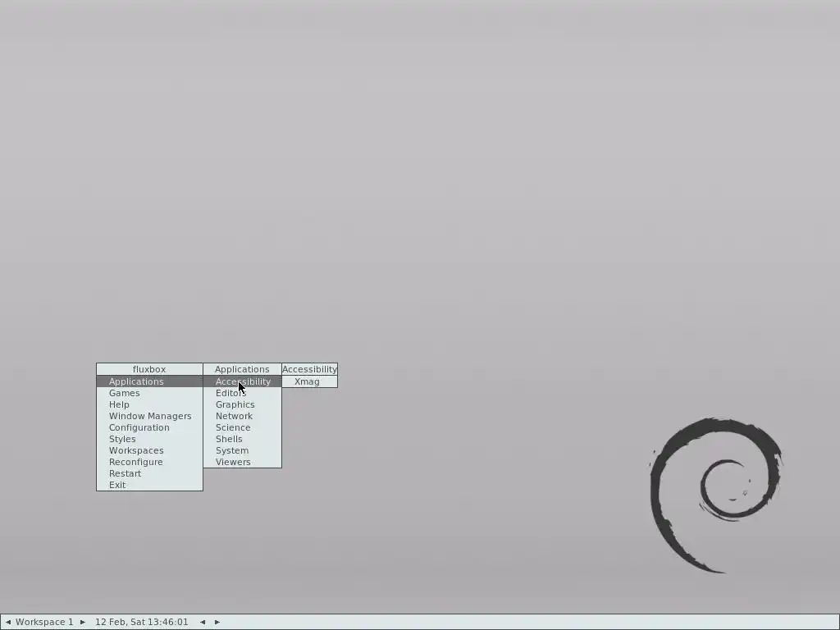Open Editors in Applications submenu
840x630 pixels.
[x=242, y=393]
